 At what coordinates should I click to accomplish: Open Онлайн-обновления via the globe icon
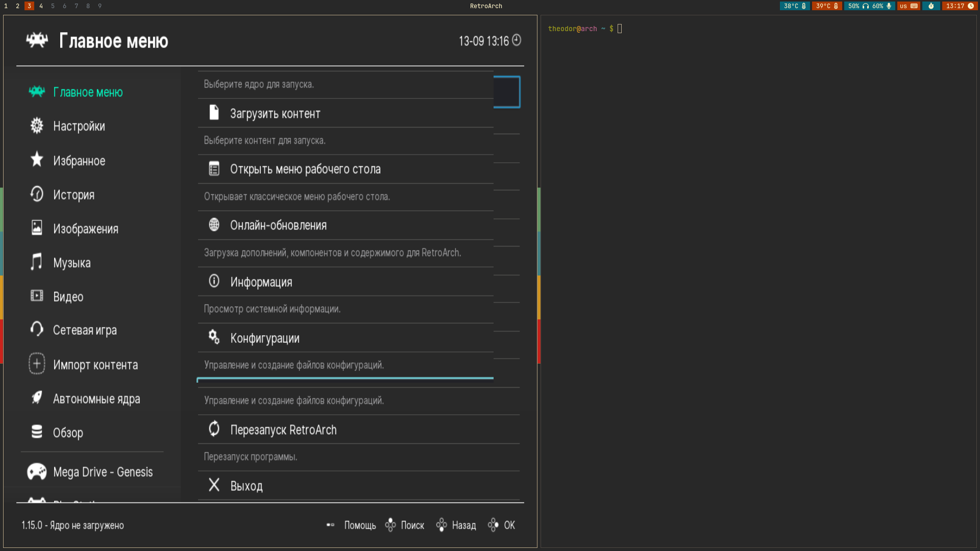point(214,224)
